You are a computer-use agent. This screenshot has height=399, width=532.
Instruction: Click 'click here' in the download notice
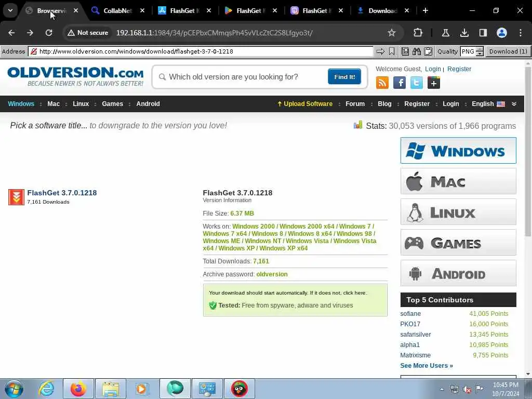click(x=354, y=293)
